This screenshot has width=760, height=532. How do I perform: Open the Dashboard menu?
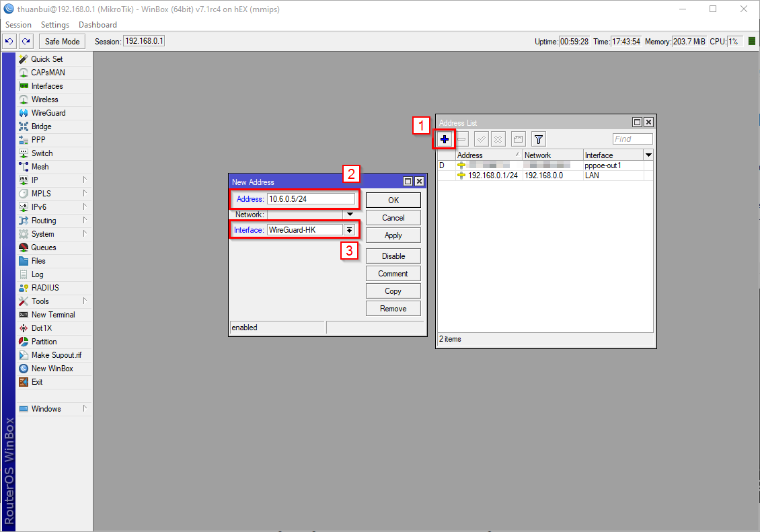click(98, 25)
